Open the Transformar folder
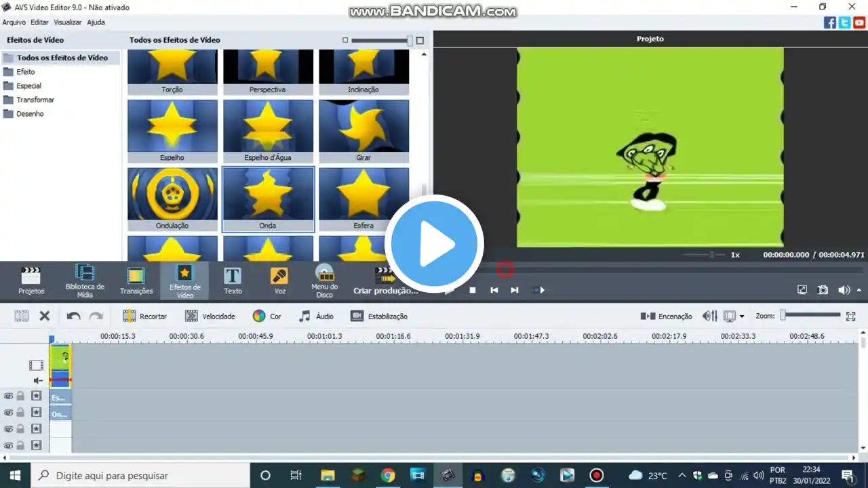The height and width of the screenshot is (488, 868). 35,100
